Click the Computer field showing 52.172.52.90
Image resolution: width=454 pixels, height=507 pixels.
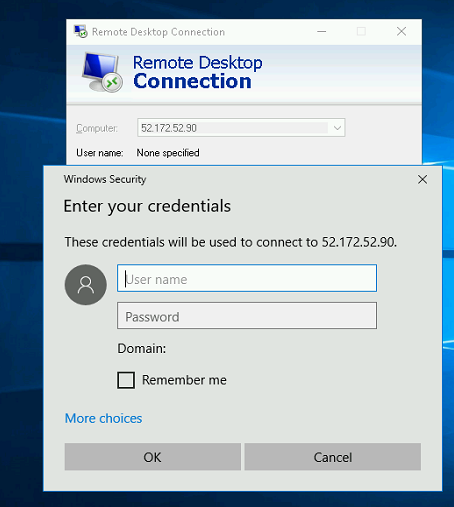[x=241, y=128]
